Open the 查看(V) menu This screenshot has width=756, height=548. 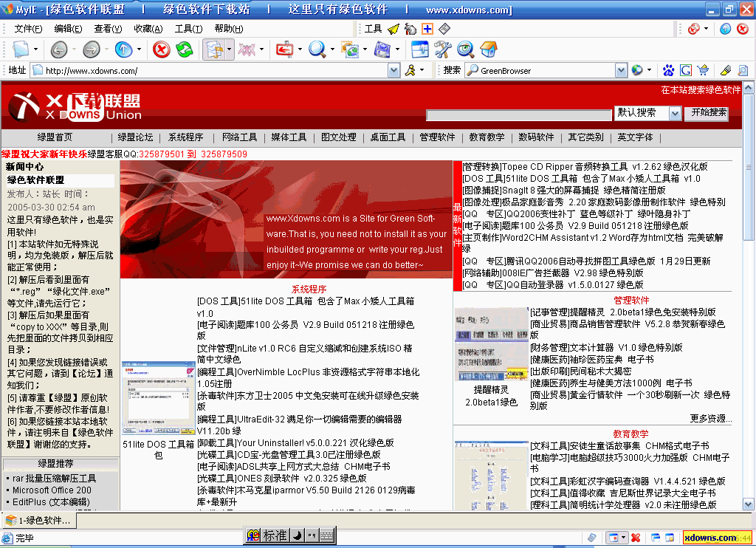coord(108,29)
